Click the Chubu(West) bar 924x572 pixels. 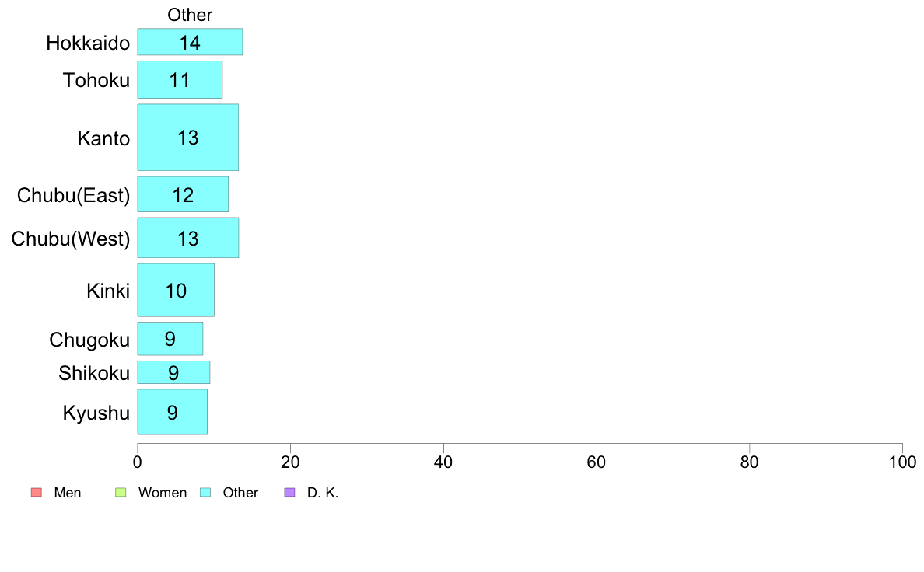coord(187,238)
